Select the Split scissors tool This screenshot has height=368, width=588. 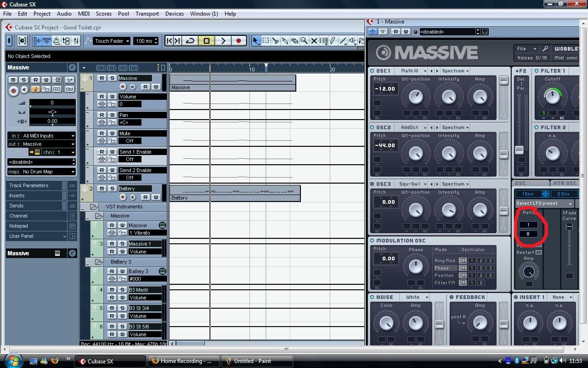coord(275,41)
